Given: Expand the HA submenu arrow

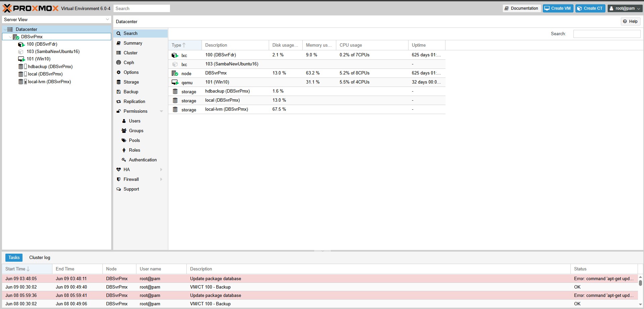Looking at the screenshot, I should 161,169.
